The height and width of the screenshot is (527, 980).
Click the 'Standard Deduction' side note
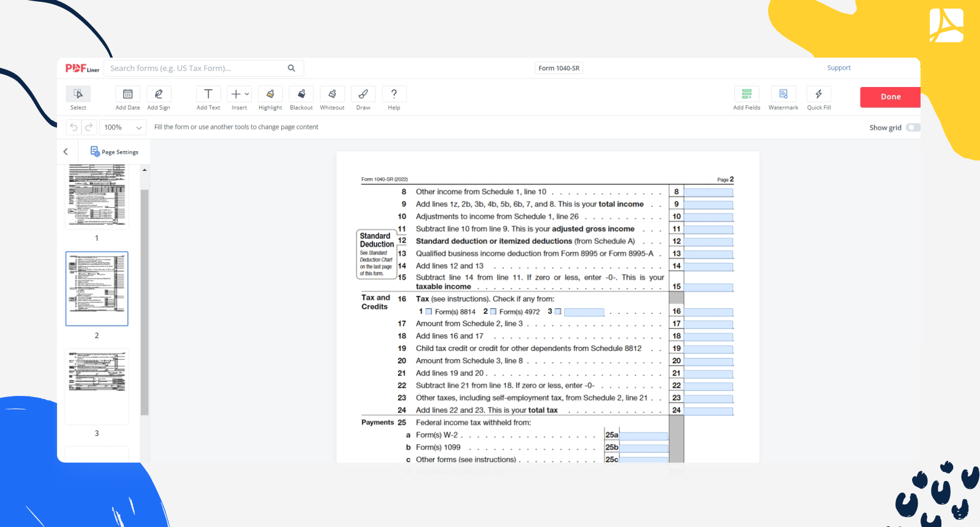click(x=376, y=254)
